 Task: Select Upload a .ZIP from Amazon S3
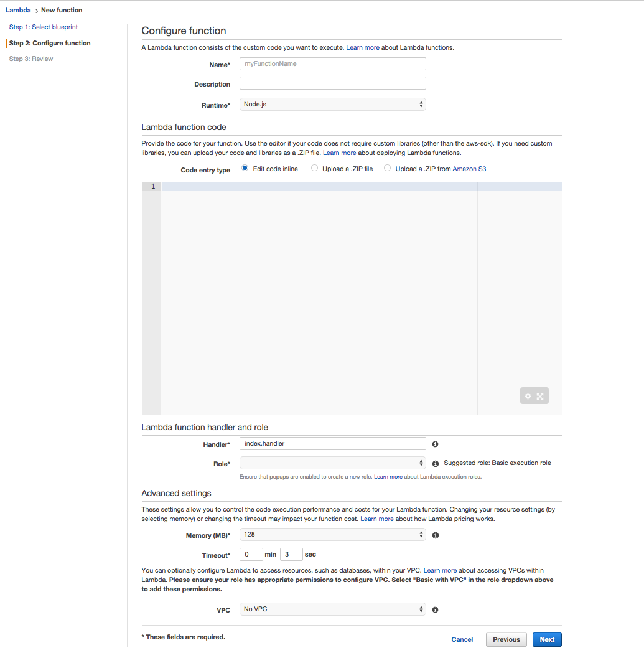387,168
